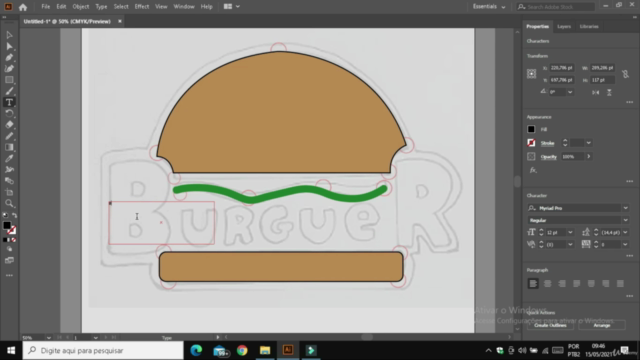
Task: Flip vertically in Transform section
Action: [x=609, y=93]
